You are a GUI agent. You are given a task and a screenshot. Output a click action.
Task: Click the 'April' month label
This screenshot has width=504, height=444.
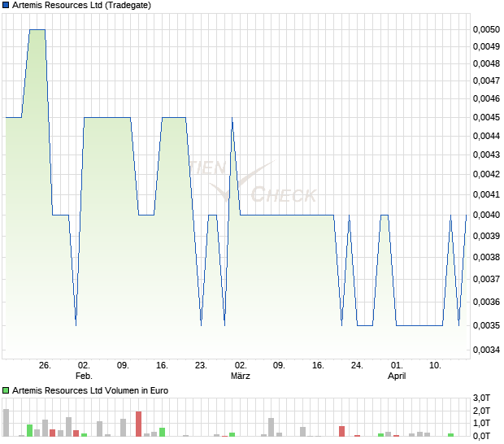[397, 376]
